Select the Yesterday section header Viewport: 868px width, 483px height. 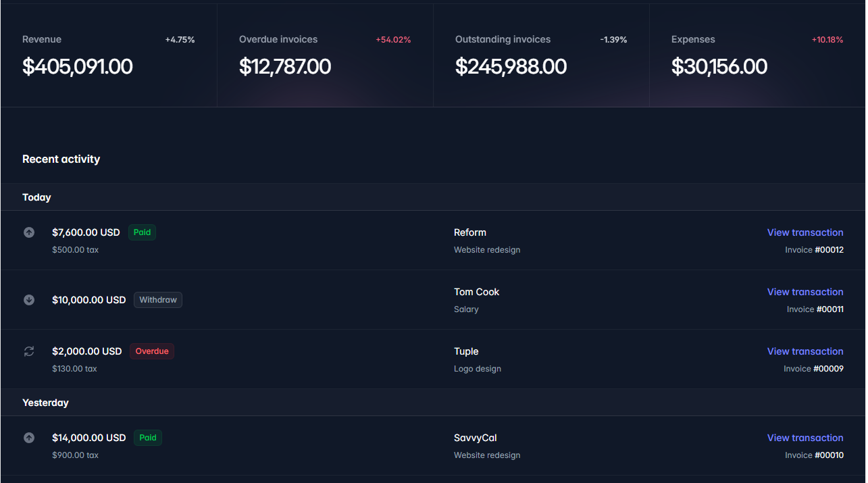point(45,402)
